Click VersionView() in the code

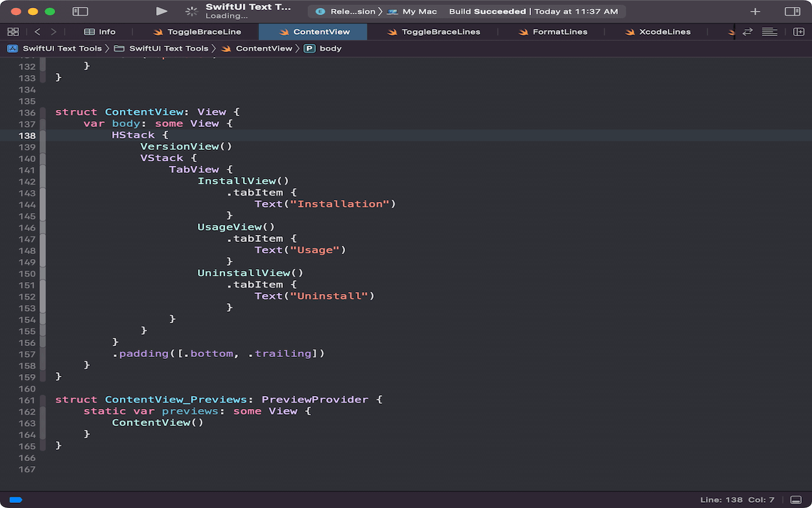187,147
